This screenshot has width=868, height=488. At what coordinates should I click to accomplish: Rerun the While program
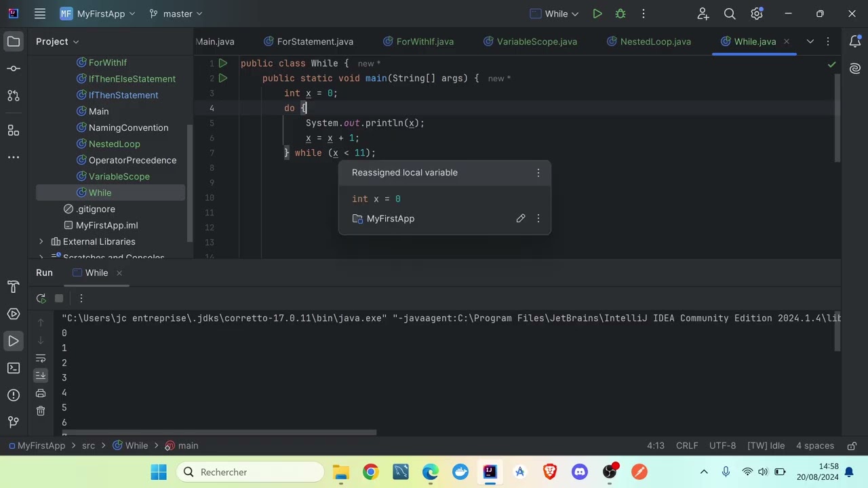tap(41, 298)
